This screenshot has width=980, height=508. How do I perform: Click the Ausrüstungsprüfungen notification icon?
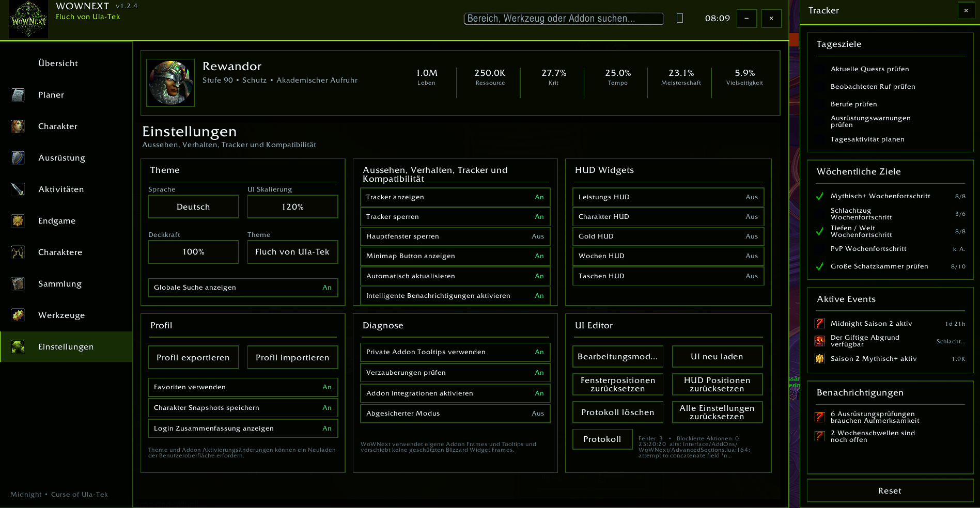point(820,417)
